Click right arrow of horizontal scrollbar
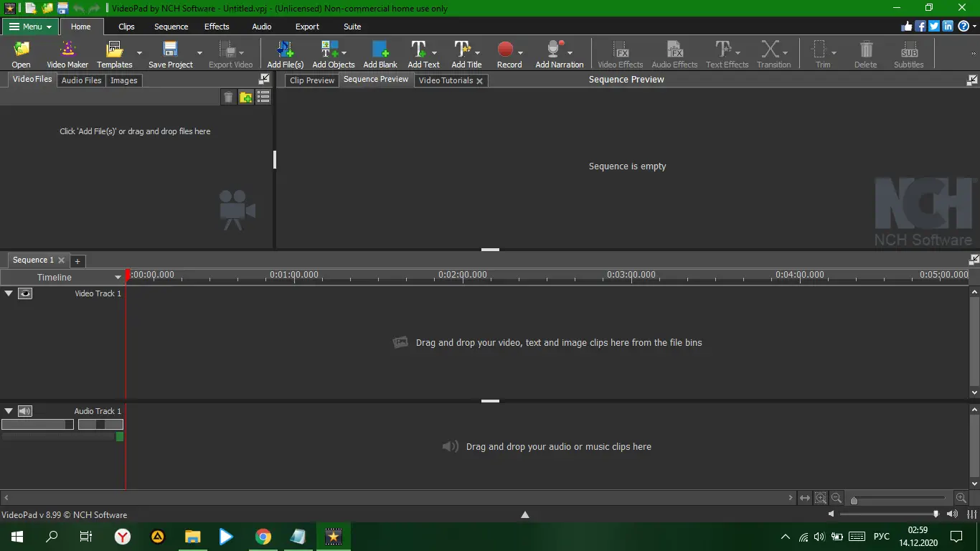The height and width of the screenshot is (551, 980). tap(791, 498)
